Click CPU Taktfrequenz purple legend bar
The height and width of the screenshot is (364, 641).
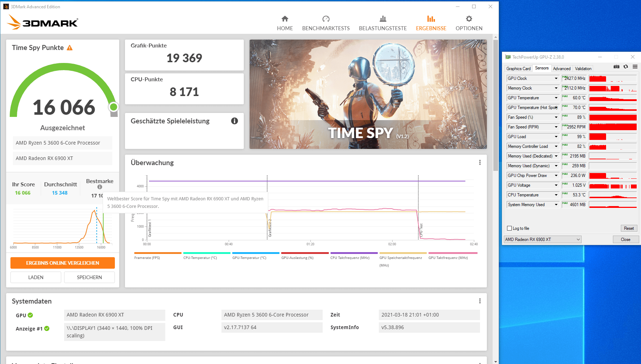coord(354,253)
